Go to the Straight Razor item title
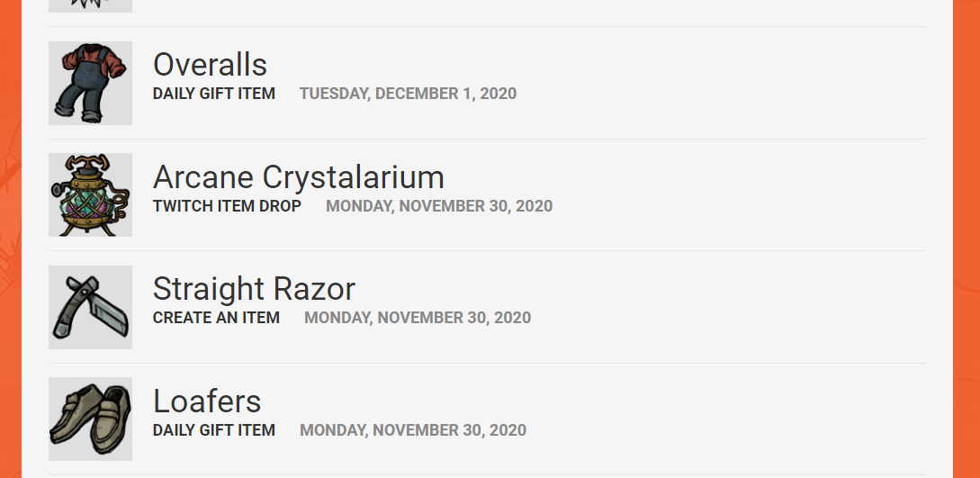The height and width of the screenshot is (478, 980). tap(254, 289)
